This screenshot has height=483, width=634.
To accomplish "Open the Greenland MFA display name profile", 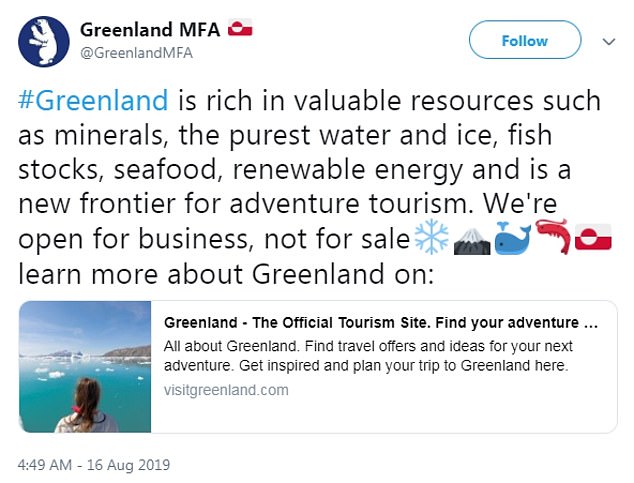I will pyautogui.click(x=150, y=30).
